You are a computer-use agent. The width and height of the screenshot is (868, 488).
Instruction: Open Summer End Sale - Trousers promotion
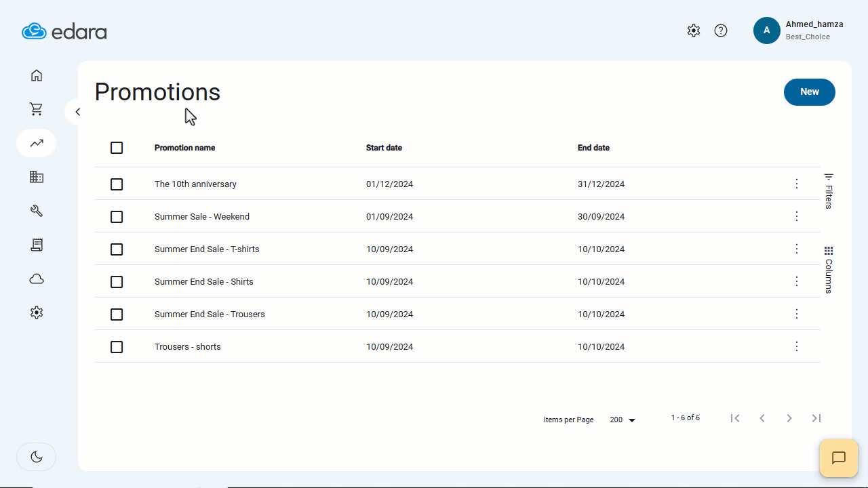point(210,314)
